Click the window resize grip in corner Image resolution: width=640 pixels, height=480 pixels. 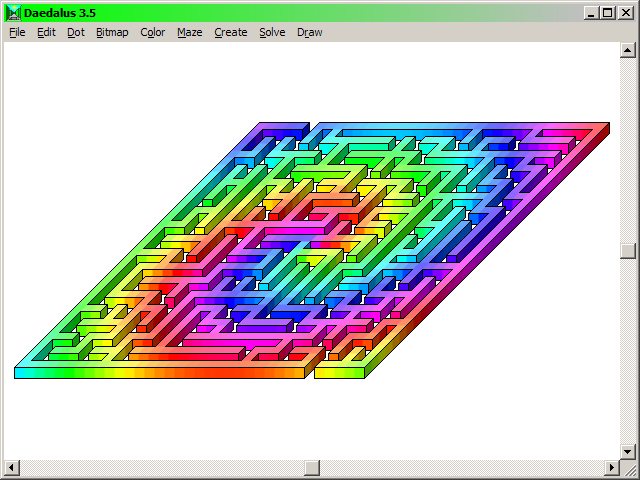point(628,469)
